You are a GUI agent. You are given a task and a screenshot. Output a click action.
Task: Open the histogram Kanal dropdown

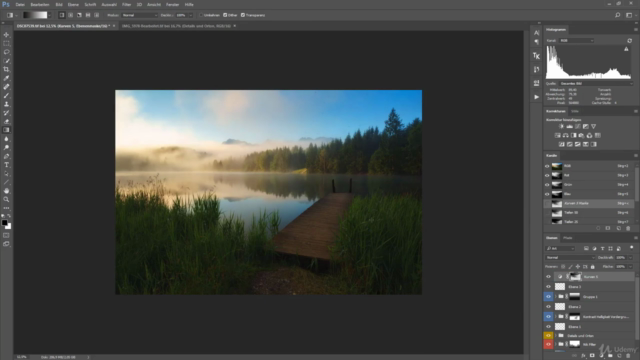pyautogui.click(x=576, y=41)
